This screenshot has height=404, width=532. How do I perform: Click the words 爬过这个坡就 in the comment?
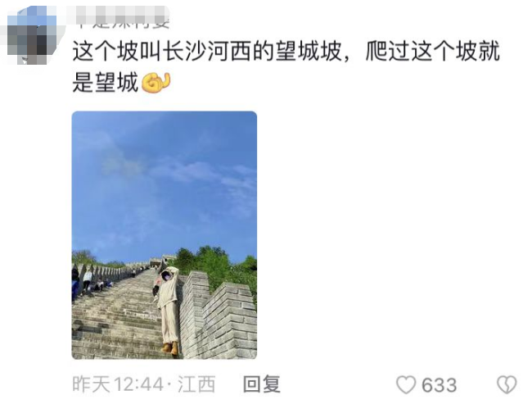pos(433,52)
